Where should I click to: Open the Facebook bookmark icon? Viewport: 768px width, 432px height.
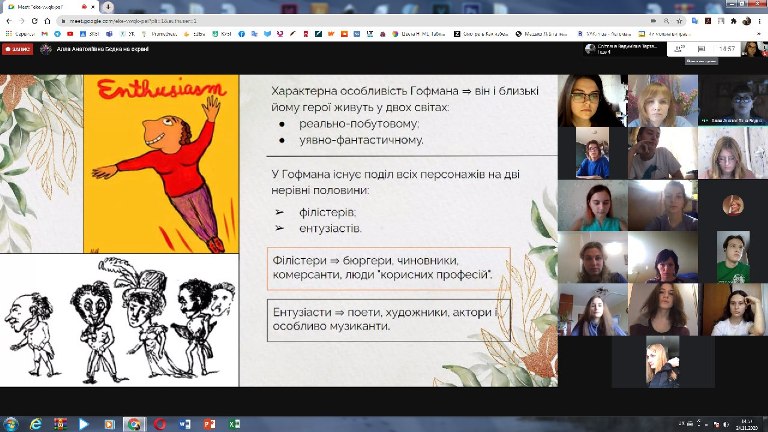click(241, 34)
